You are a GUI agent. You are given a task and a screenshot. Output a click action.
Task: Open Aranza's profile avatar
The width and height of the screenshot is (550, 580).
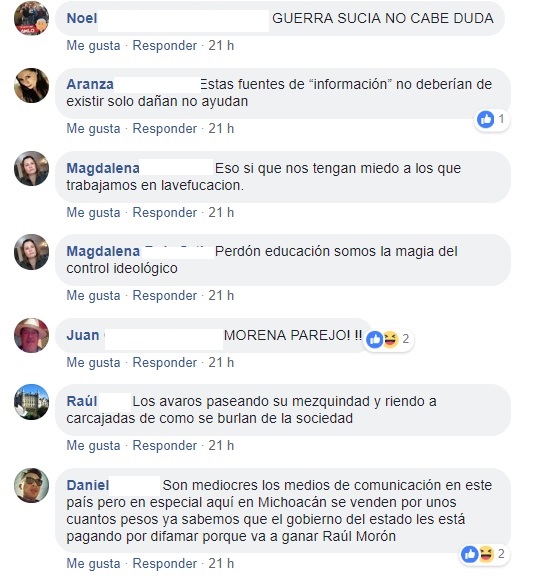click(31, 85)
